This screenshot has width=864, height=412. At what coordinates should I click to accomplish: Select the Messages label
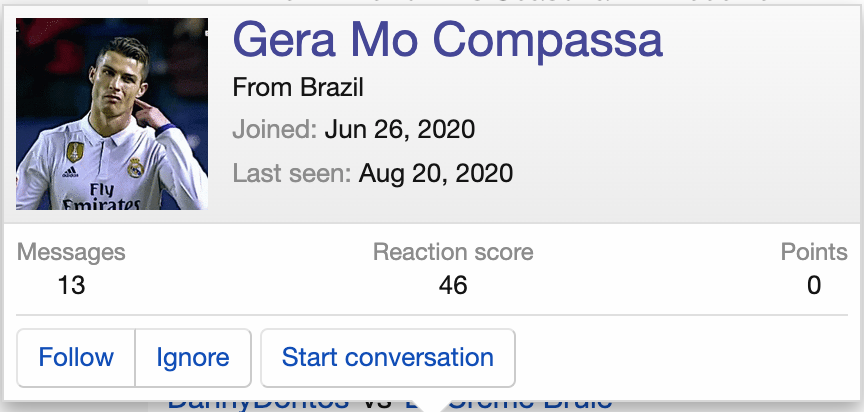click(71, 252)
